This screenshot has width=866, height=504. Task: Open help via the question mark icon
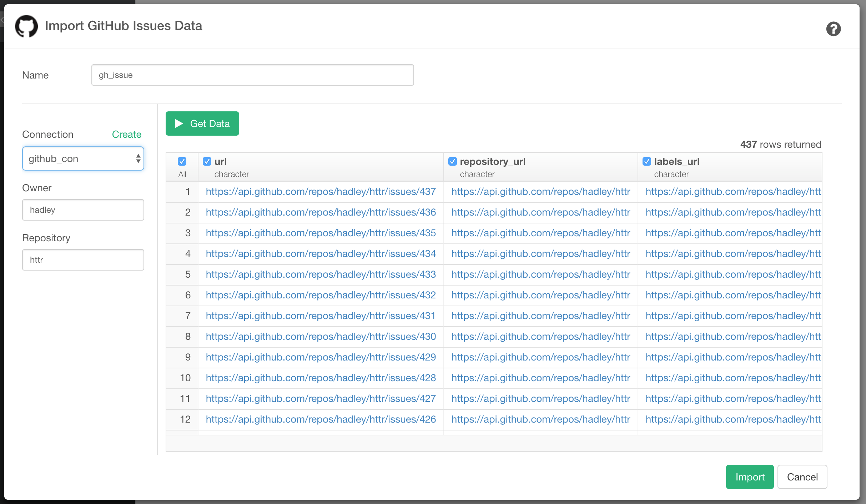click(x=834, y=29)
